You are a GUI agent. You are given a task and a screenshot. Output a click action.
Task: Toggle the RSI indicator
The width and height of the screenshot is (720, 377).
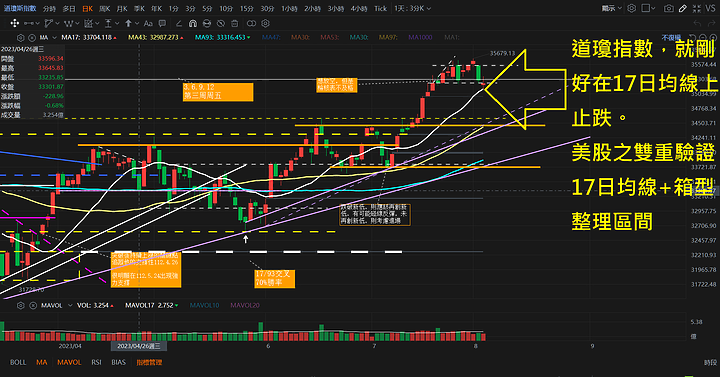(x=96, y=362)
